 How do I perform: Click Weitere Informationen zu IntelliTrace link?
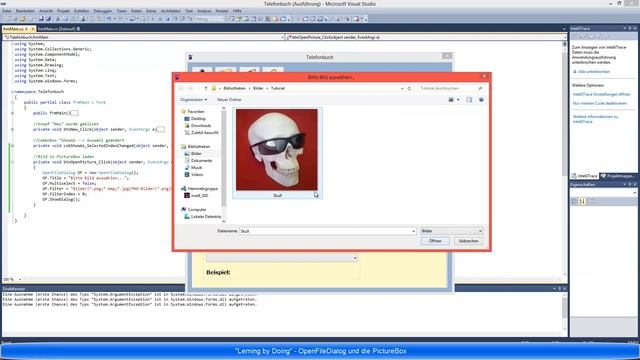pyautogui.click(x=595, y=119)
